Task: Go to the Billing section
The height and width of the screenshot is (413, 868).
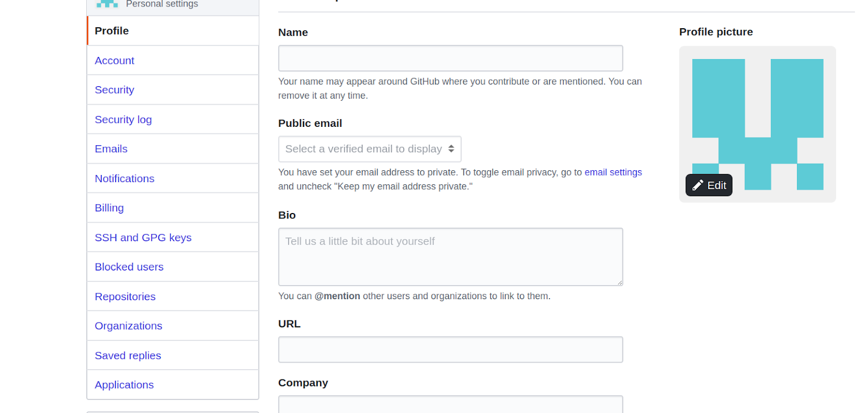Action: click(173, 208)
